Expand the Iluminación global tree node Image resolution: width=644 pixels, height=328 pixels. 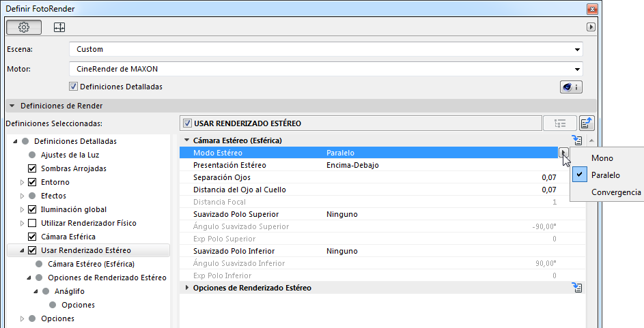22,209
